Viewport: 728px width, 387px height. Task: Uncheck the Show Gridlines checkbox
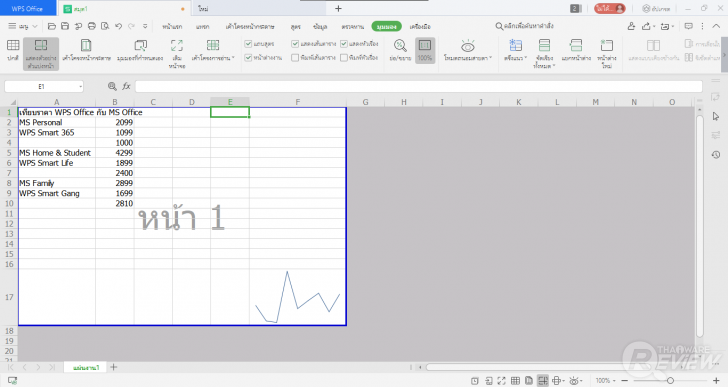click(x=295, y=44)
